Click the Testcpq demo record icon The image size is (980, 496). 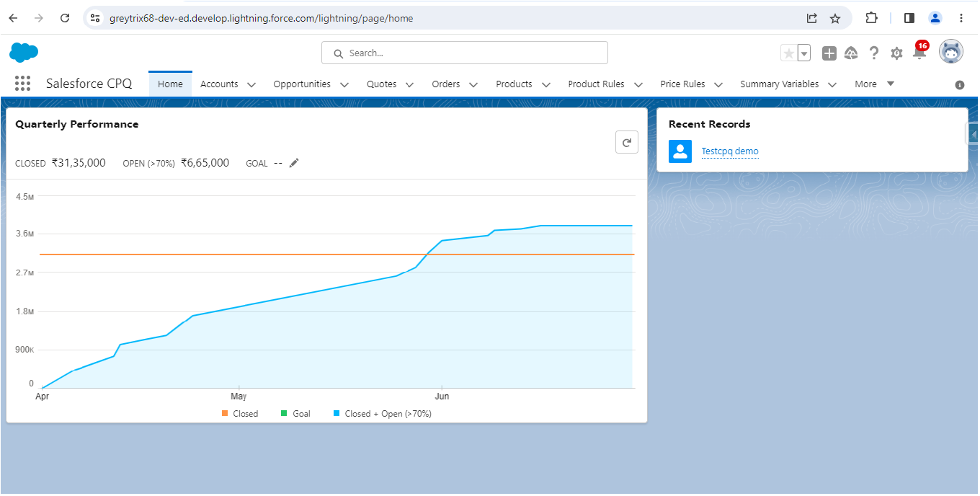click(x=680, y=151)
